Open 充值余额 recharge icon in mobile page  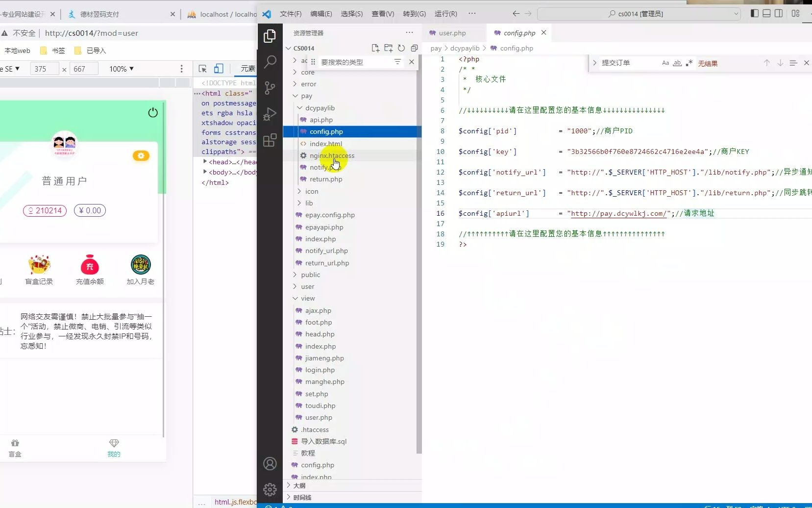[90, 270]
